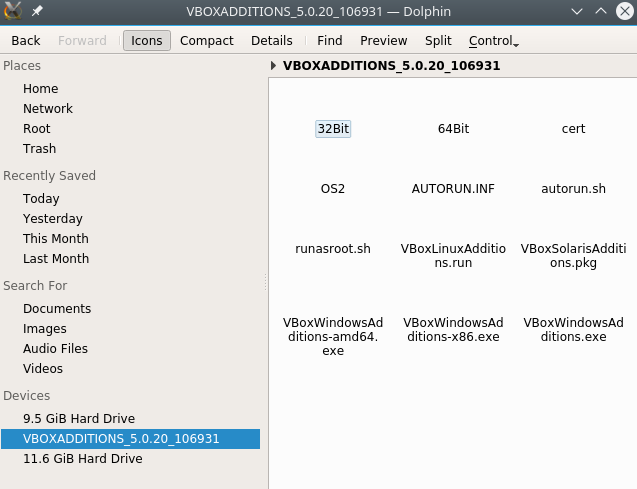This screenshot has width=637, height=489.
Task: Select the cert folder
Action: (573, 129)
